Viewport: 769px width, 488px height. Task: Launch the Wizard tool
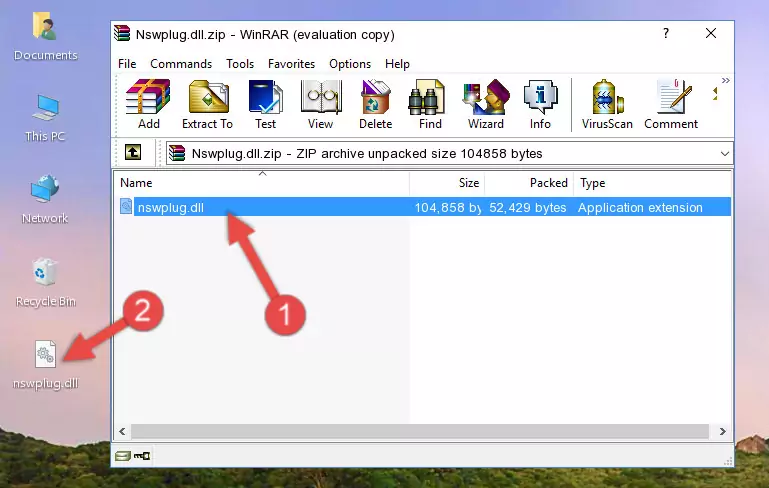coord(486,104)
